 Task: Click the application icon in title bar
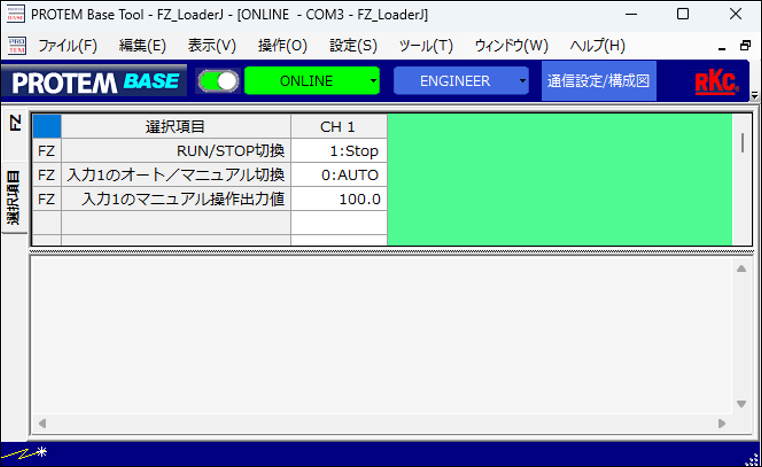pos(15,15)
